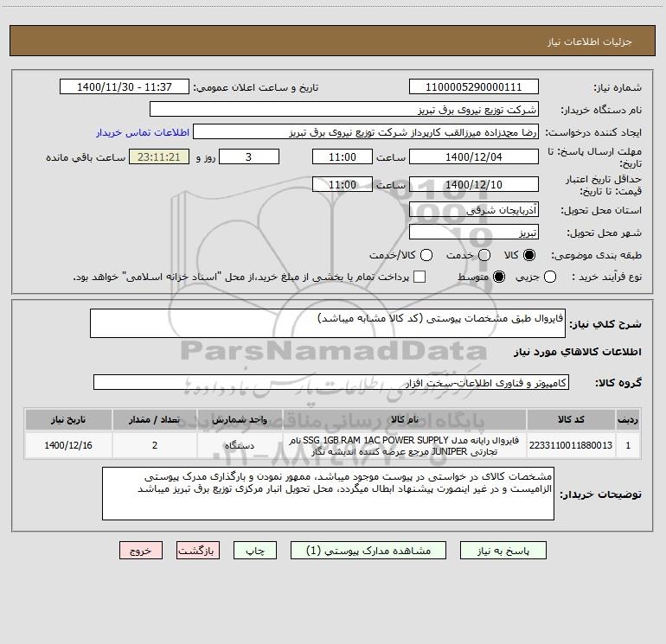
Task: Click the response deadline time 11:00 field
Action: 343,156
